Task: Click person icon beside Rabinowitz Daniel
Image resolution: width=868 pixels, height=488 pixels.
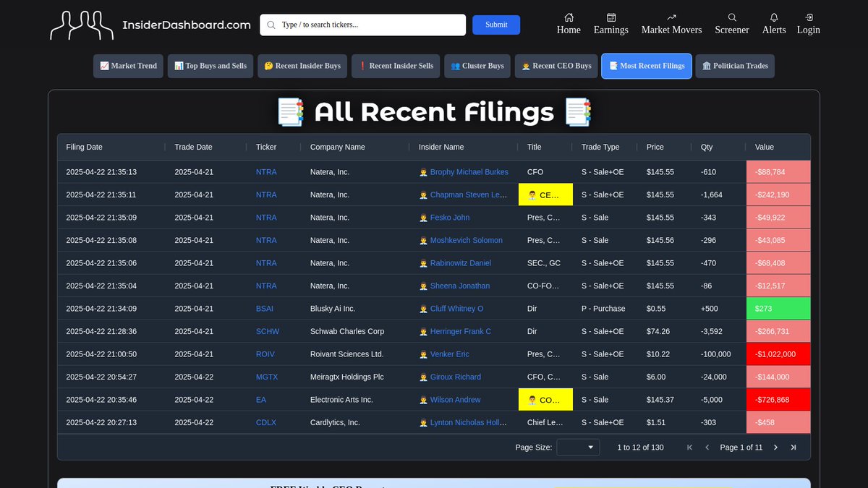Action: click(423, 263)
